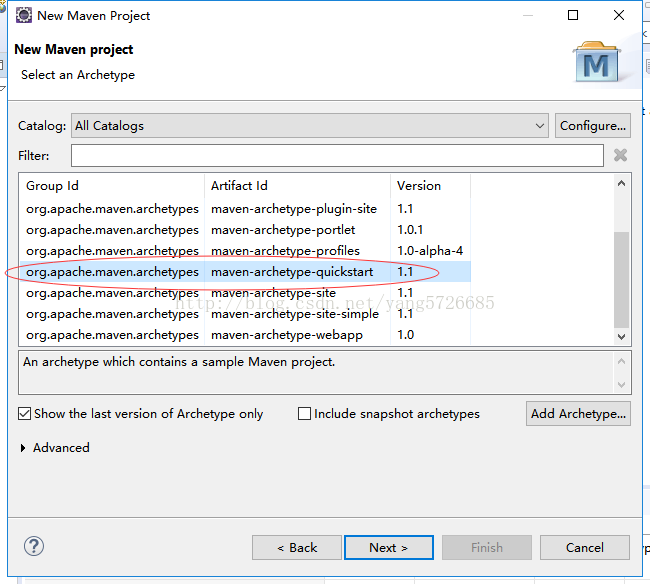Click archetype list scrollbar up arrow
The image size is (650, 584).
[x=621, y=183]
